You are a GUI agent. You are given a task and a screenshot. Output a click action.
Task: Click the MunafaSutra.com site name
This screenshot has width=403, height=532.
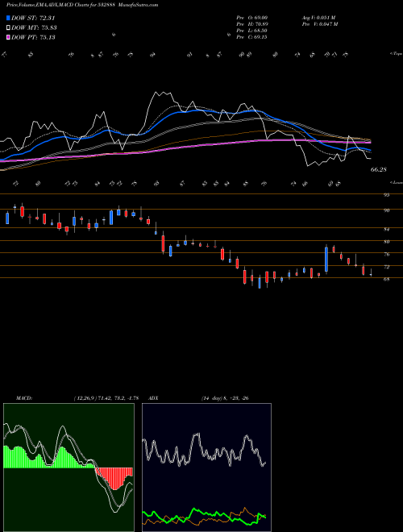(x=139, y=5)
